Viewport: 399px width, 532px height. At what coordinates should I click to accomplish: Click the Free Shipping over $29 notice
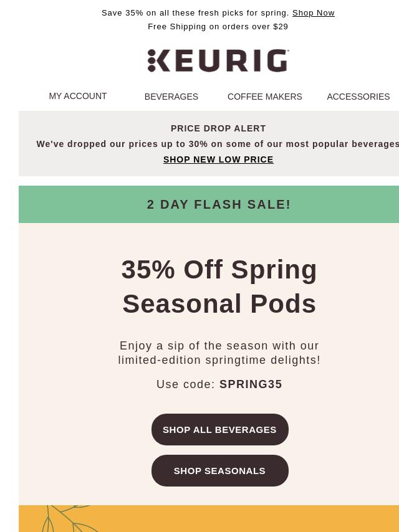pos(218,26)
